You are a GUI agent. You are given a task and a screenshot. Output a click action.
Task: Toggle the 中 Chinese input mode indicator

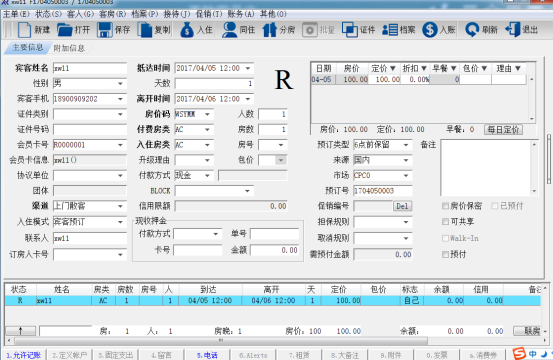tap(533, 353)
